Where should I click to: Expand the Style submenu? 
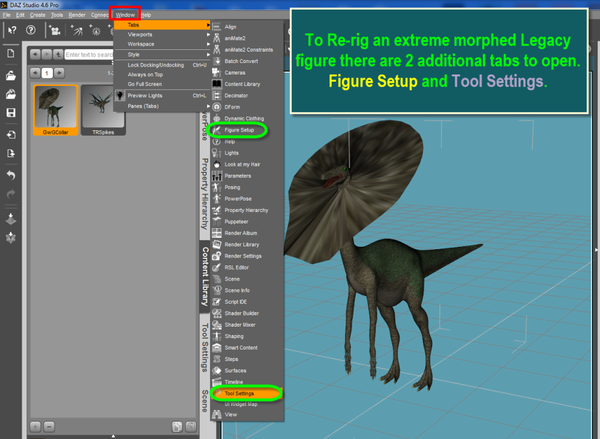162,55
